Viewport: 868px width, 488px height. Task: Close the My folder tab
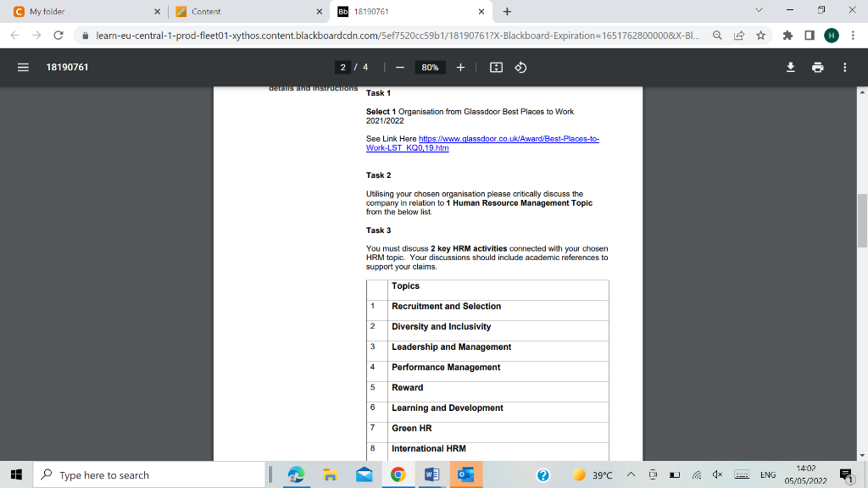[x=157, y=11]
